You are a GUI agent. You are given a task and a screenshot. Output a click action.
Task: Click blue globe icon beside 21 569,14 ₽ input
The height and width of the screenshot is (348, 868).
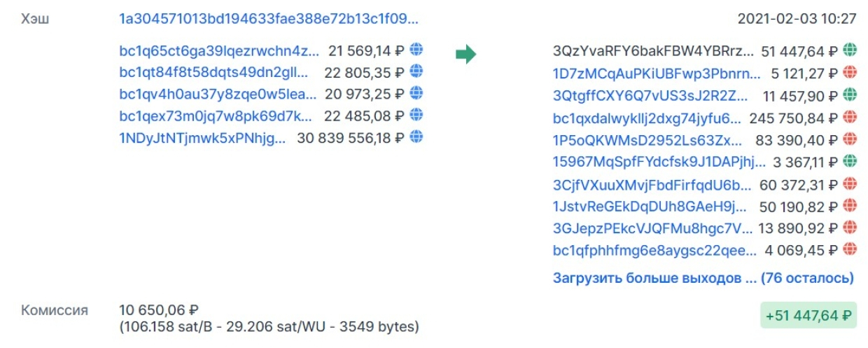pos(416,50)
